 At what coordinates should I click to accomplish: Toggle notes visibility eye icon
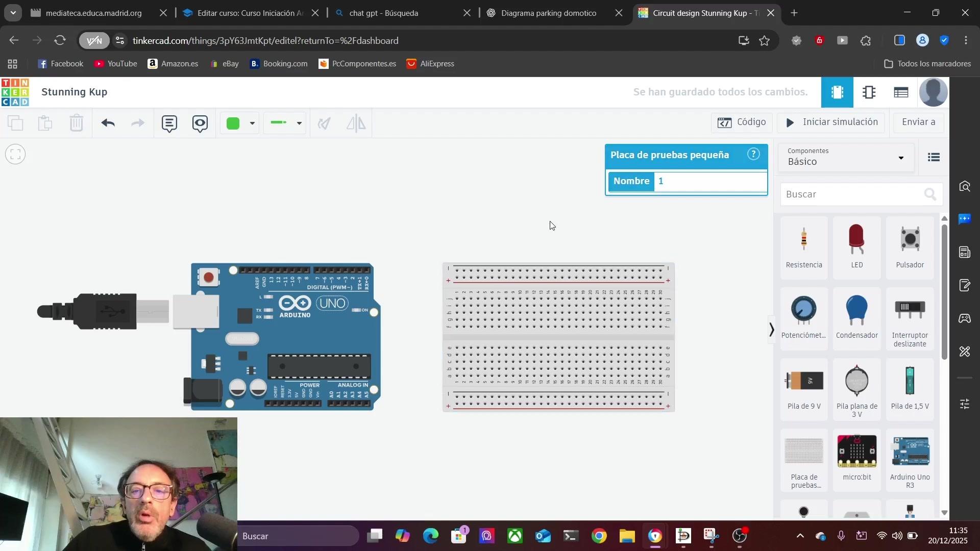200,123
